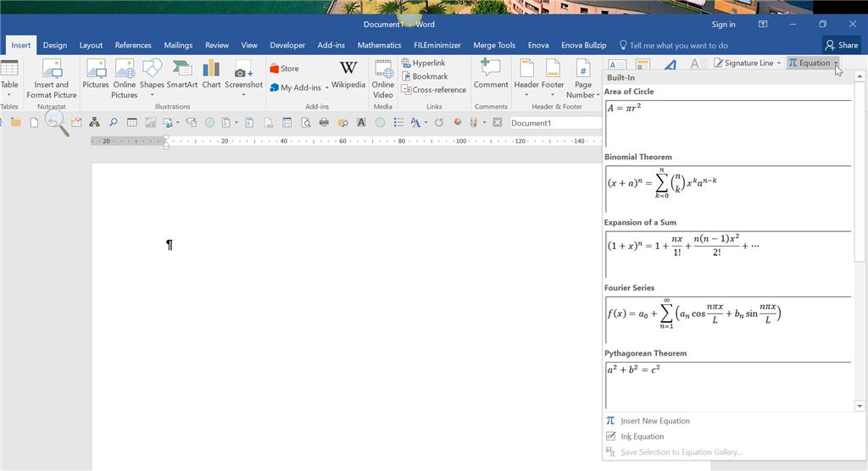The width and height of the screenshot is (868, 471).
Task: Click the gallery scroll up arrow
Action: tap(860, 76)
